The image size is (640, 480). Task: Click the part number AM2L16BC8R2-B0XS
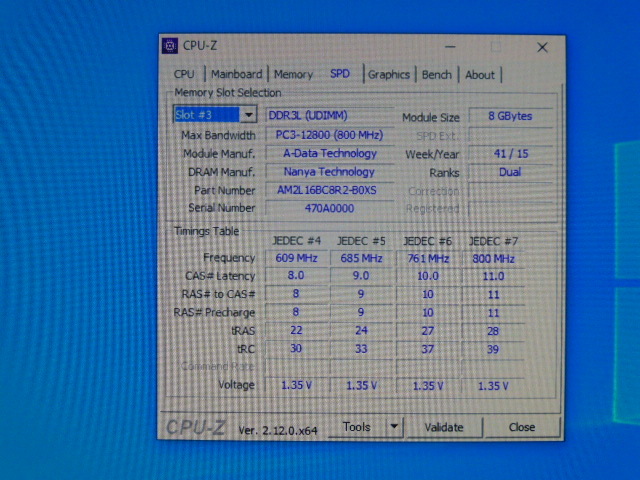coord(329,190)
